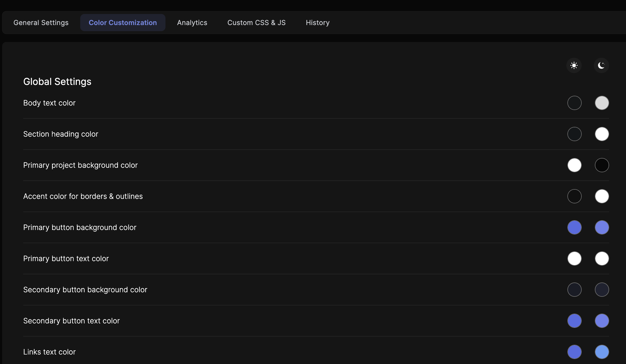Click 'Primary button text color' label
This screenshot has width=626, height=364.
pos(66,258)
